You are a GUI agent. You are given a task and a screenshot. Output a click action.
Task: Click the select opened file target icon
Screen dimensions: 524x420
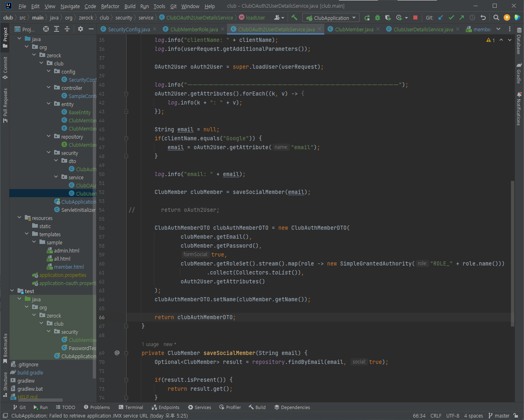[x=46, y=29]
